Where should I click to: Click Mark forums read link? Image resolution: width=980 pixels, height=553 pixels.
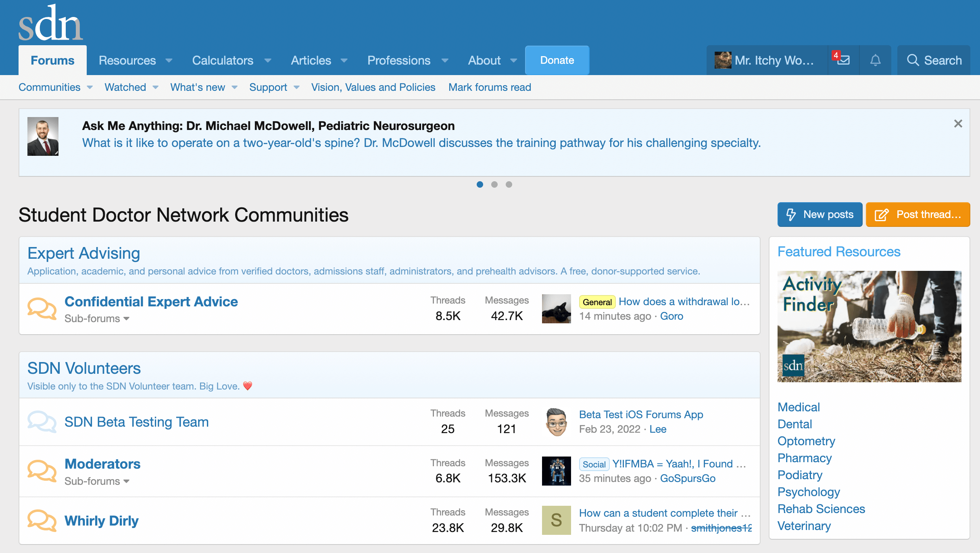click(x=490, y=87)
